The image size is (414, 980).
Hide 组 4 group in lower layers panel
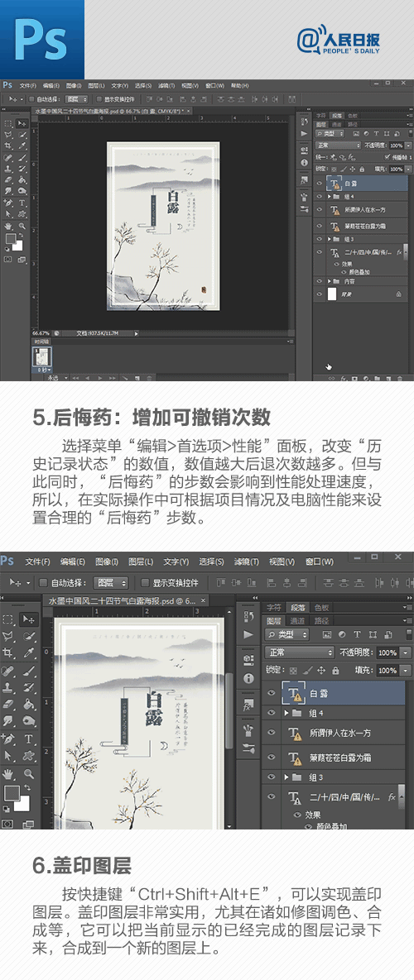(x=271, y=713)
